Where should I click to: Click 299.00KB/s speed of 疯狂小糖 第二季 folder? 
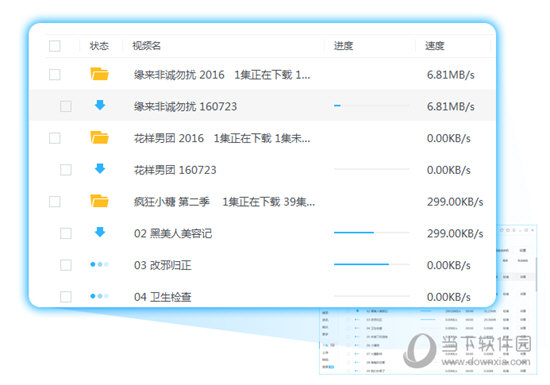(455, 202)
